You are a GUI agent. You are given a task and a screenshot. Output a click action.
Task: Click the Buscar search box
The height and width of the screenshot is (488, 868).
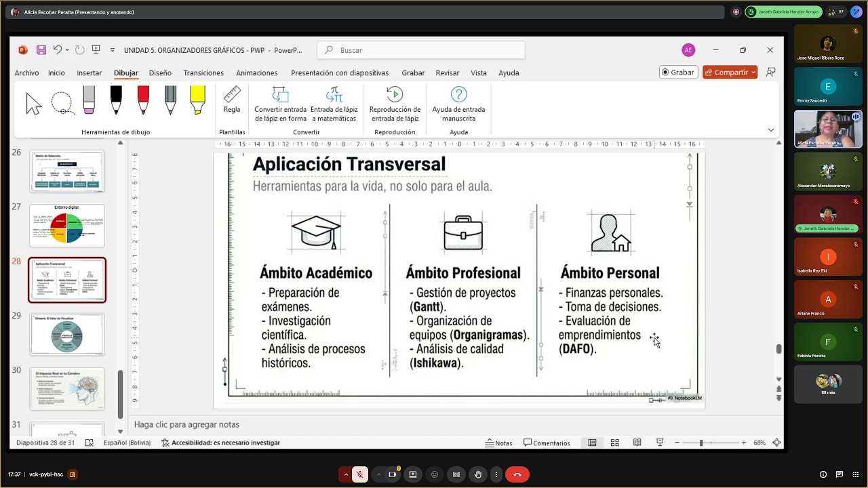point(421,50)
